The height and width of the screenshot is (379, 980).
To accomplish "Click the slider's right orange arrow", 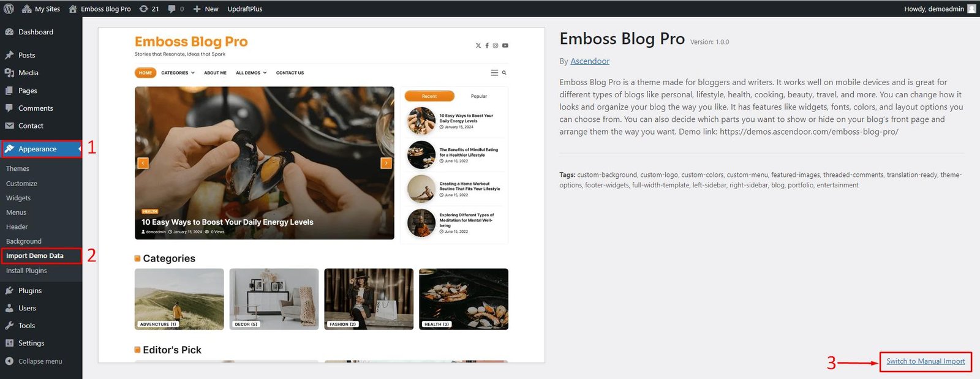I will (386, 163).
